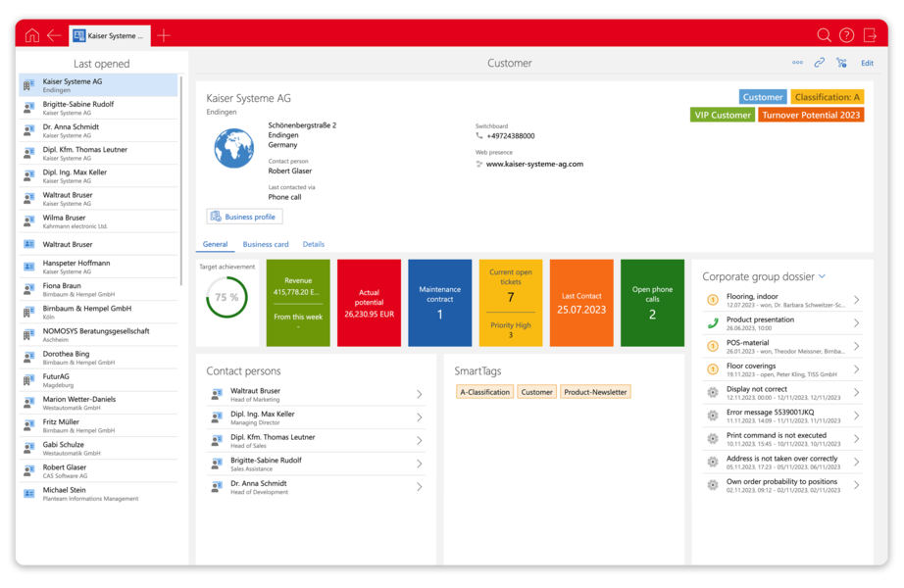904x588 pixels.
Task: Click the gear icon beside Display not correct
Action: [713, 393]
